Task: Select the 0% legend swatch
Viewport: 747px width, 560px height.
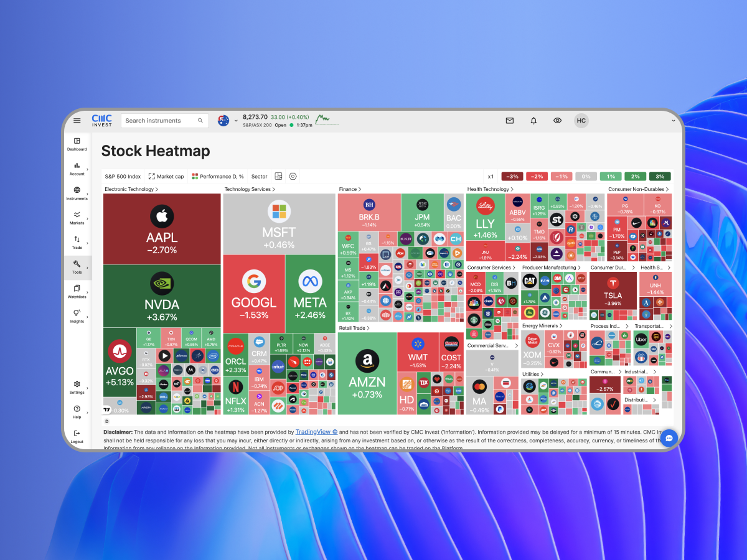Action: pyautogui.click(x=586, y=177)
